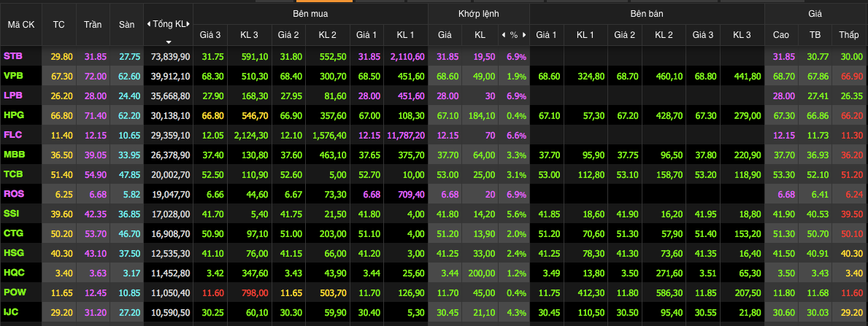
Task: Click the Thấp price column header
Action: [848, 34]
